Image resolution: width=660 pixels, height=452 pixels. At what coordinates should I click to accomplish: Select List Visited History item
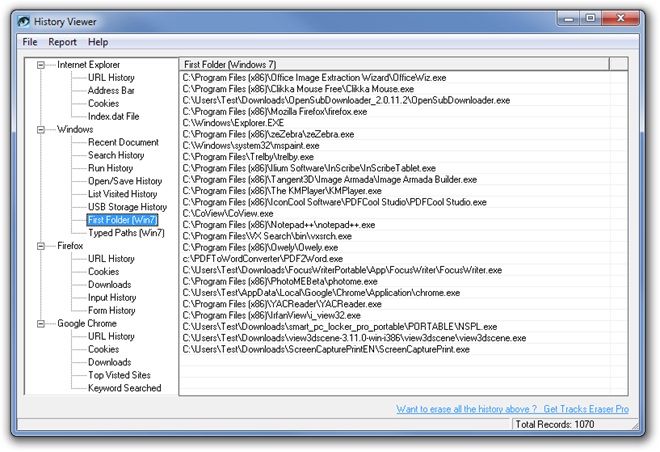[x=122, y=194]
